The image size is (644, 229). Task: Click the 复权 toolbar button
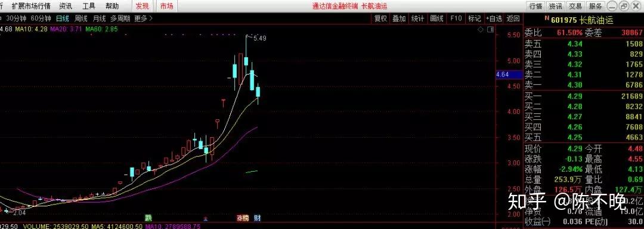(x=380, y=18)
